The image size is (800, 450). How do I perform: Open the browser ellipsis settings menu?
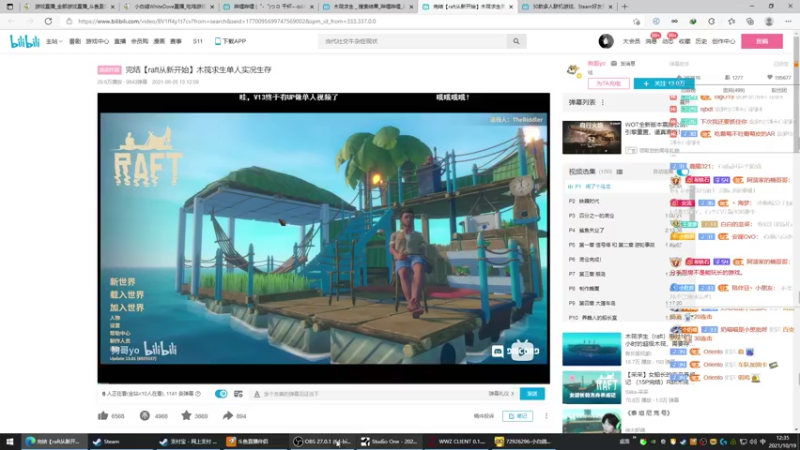click(788, 21)
